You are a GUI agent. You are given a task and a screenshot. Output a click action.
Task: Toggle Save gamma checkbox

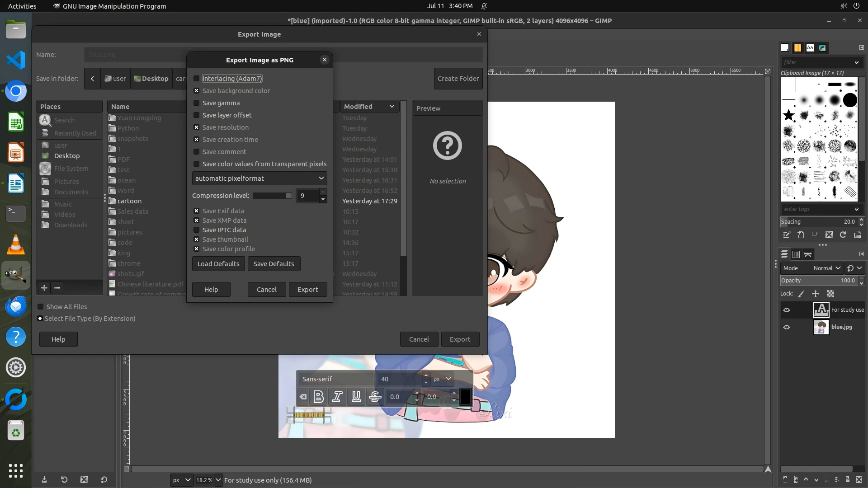[197, 103]
